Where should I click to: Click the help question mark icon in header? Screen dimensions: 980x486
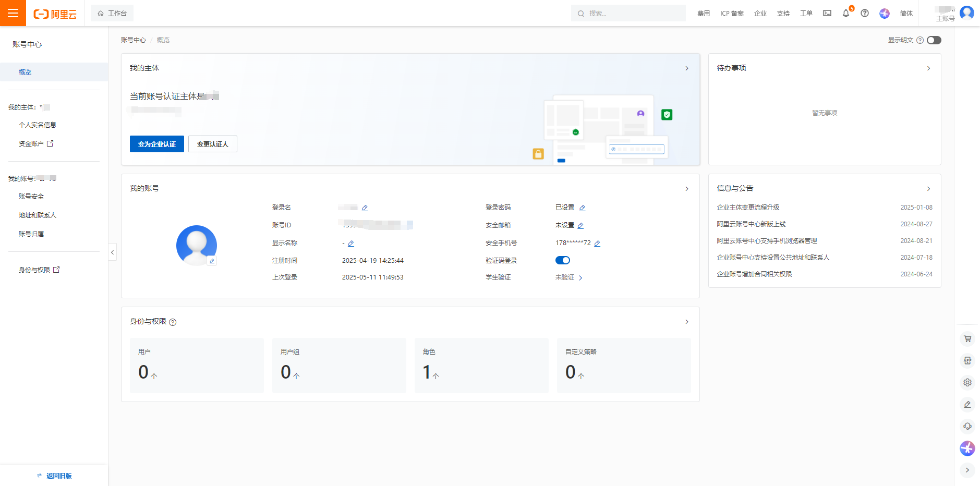click(x=865, y=14)
